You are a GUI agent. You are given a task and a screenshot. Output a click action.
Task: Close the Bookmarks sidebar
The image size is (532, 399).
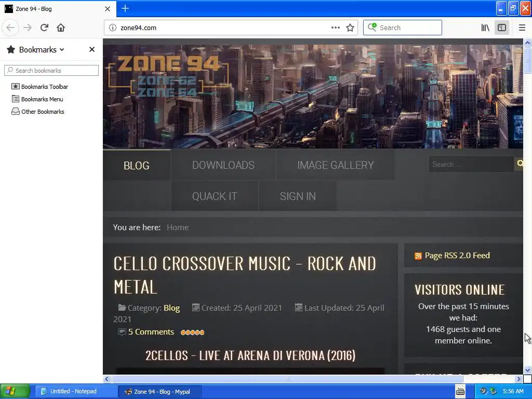point(91,49)
